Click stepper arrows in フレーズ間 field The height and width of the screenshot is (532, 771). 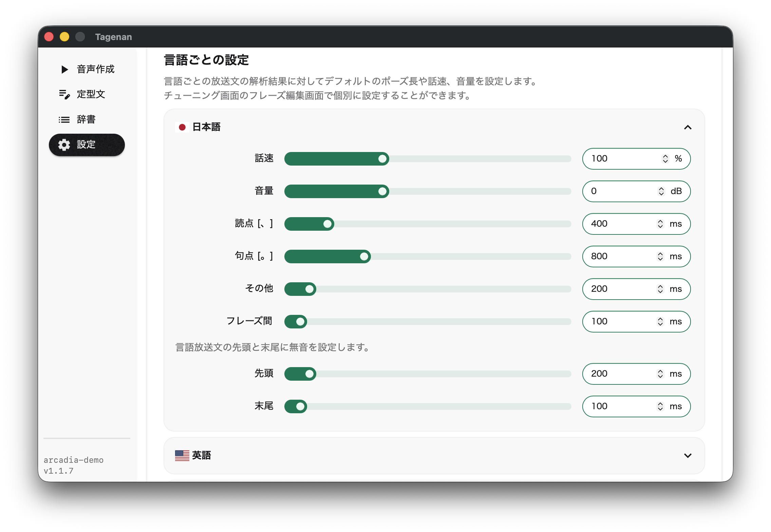(x=660, y=322)
